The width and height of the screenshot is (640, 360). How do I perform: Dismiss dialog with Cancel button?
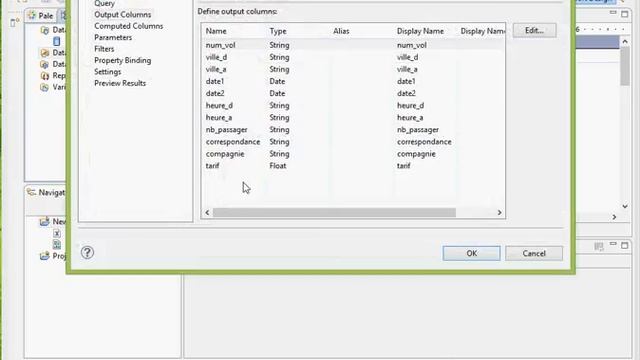coord(534,253)
